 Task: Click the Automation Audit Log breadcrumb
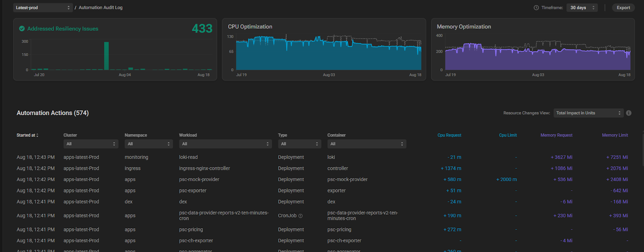point(101,8)
